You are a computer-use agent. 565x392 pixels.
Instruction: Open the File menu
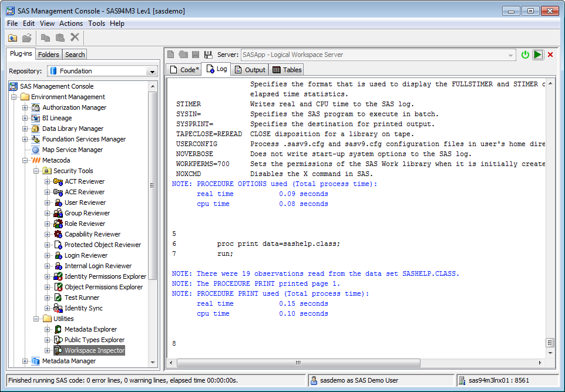pyautogui.click(x=12, y=23)
